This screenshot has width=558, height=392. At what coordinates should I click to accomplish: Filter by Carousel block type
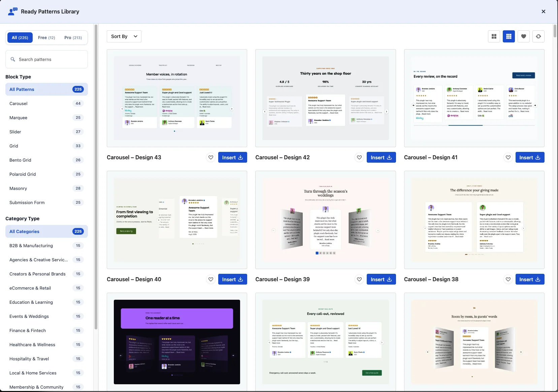(x=46, y=103)
